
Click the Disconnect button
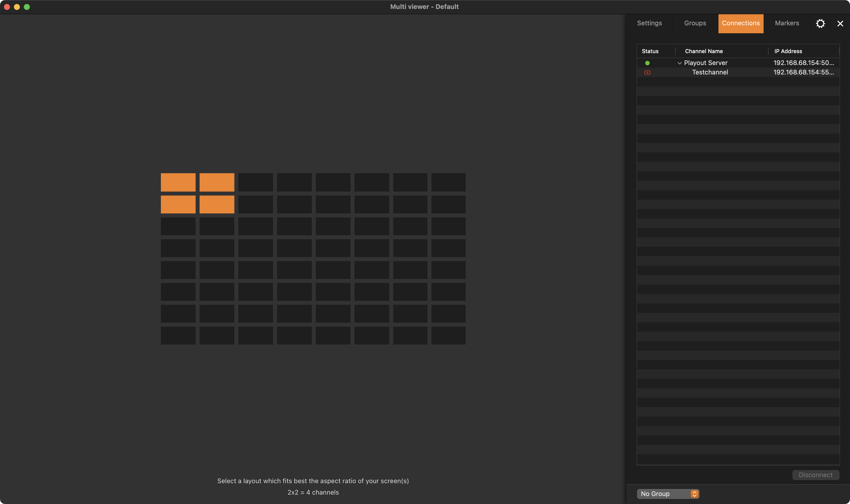pos(815,475)
